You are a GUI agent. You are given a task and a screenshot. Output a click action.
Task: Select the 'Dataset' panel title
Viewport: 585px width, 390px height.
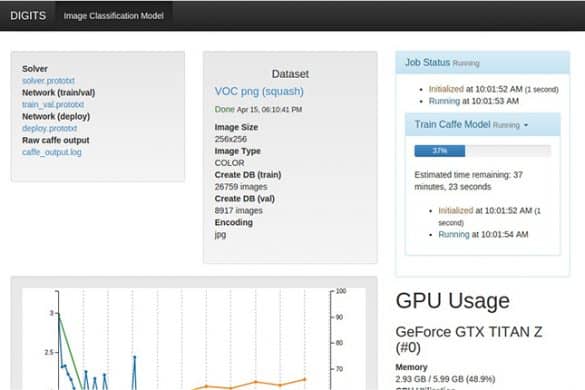[290, 74]
